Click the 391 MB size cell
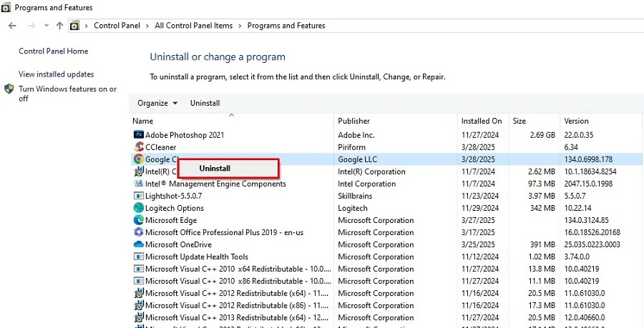 [542, 245]
